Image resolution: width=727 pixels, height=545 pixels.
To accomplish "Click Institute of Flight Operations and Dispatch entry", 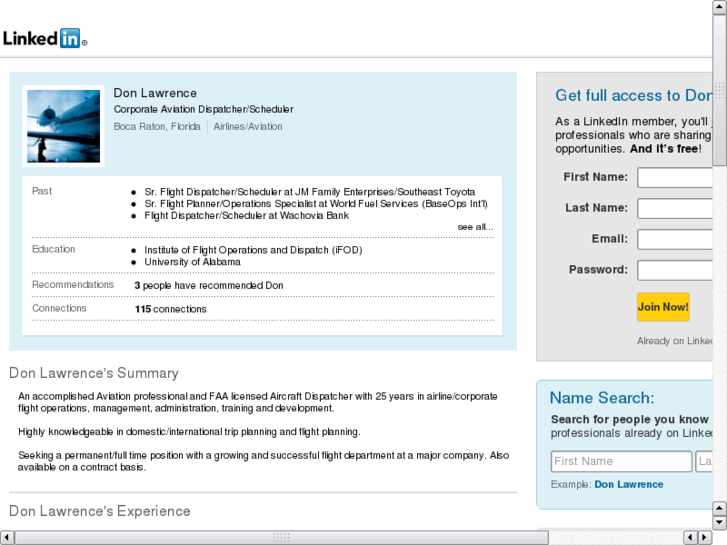I will point(253,250).
